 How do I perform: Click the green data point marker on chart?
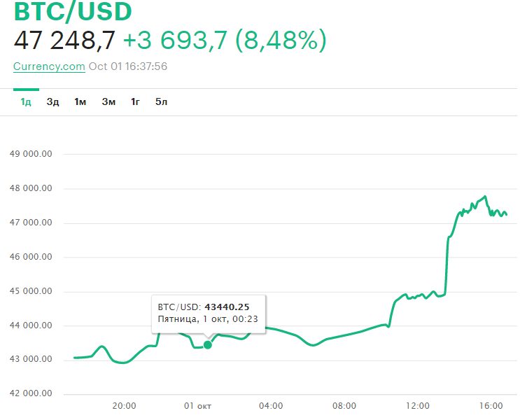[207, 344]
